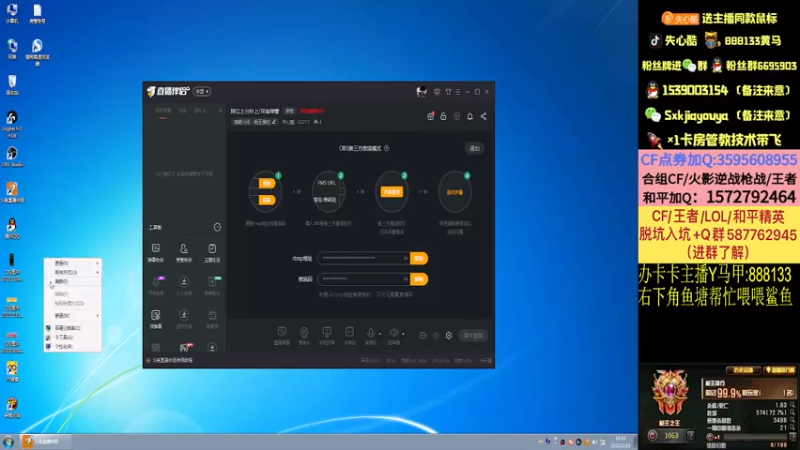Image resolution: width=800 pixels, height=450 pixels.
Task: Click the rtmp address input field
Action: (363, 258)
